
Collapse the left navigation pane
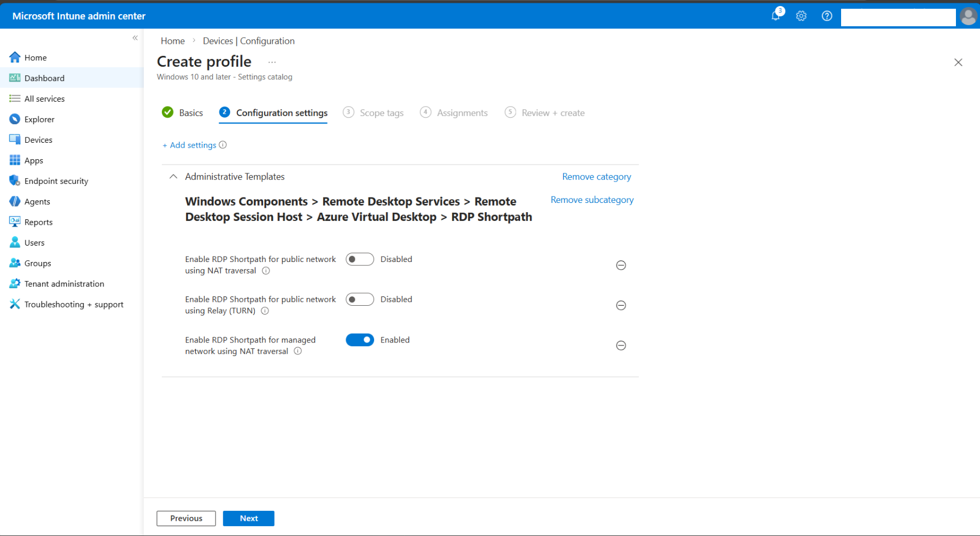coord(135,37)
